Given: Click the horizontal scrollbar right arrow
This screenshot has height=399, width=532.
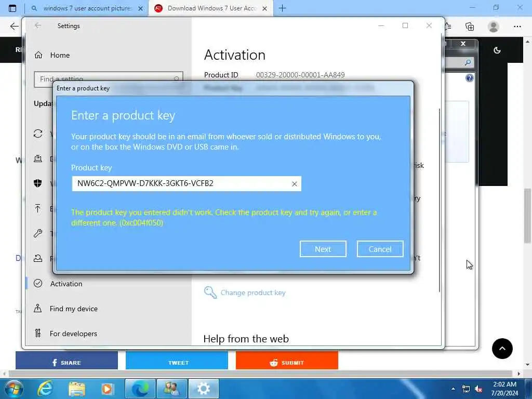Looking at the screenshot, I should 519,374.
